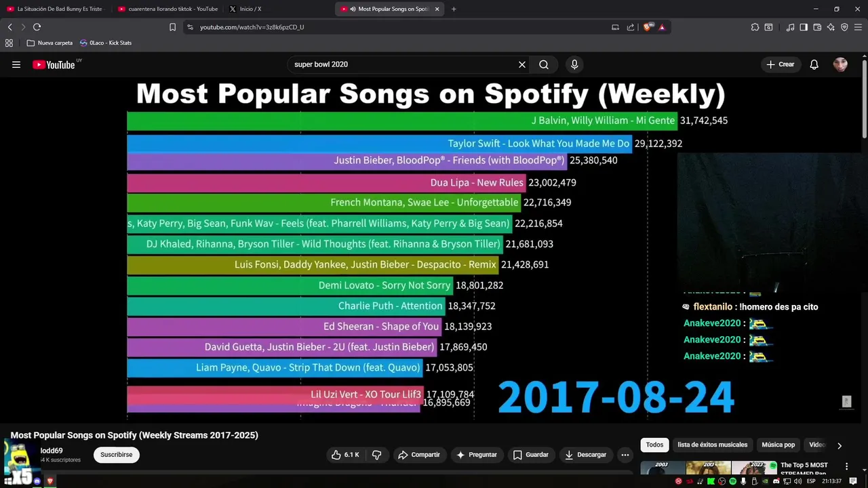This screenshot has height=488, width=868.
Task: Open more actions three-dot menu
Action: (625, 455)
